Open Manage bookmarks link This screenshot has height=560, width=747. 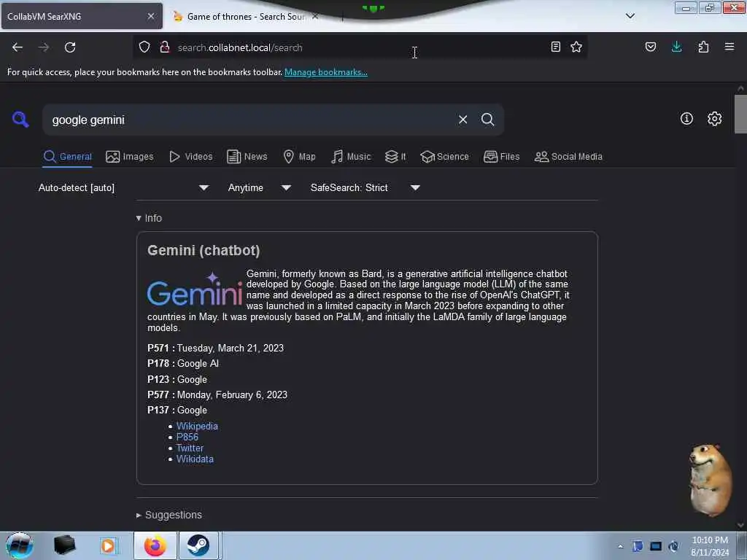(x=326, y=72)
